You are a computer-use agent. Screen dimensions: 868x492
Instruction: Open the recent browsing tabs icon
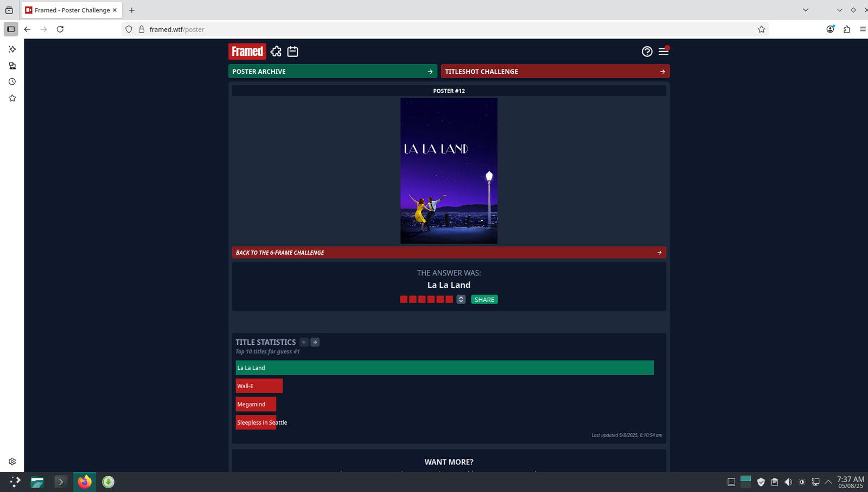click(9, 10)
